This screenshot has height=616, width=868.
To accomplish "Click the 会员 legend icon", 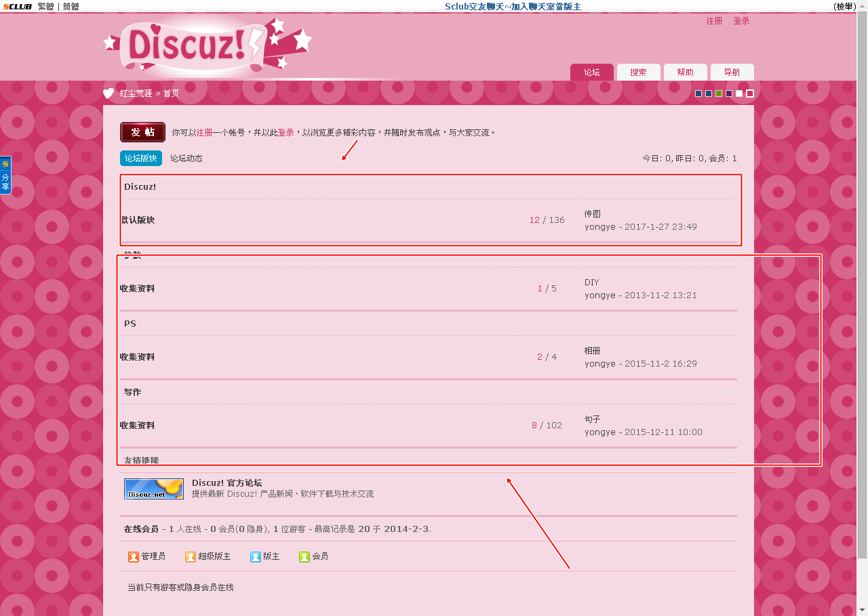I will [304, 556].
